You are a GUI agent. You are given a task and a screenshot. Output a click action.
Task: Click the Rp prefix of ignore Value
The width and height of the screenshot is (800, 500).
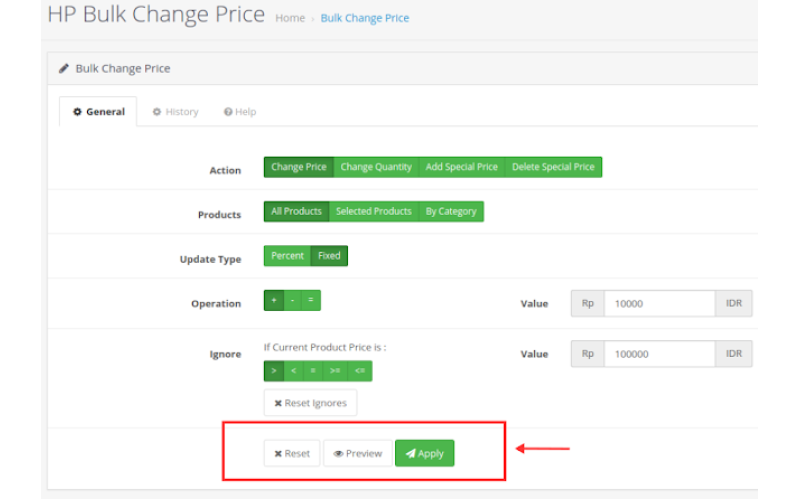coord(588,354)
